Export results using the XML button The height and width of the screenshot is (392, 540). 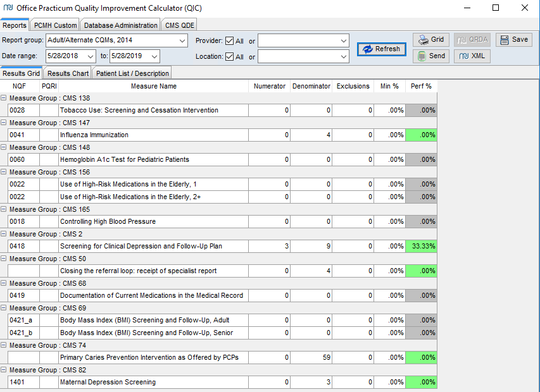pos(472,56)
